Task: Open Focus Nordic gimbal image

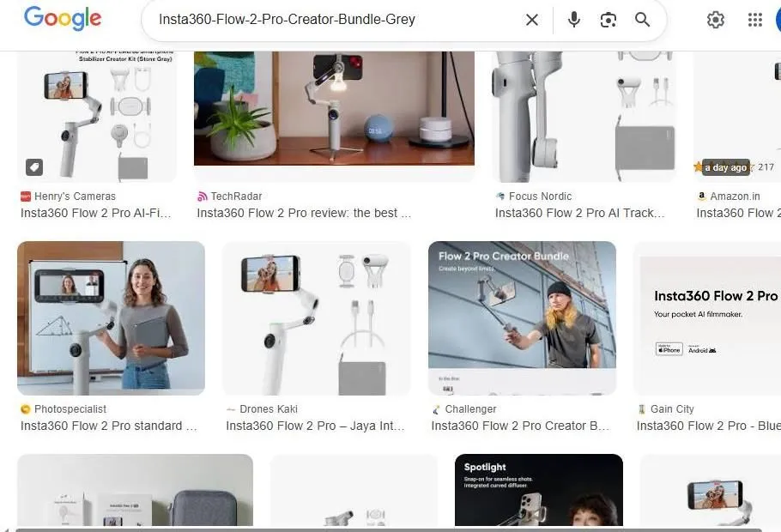Action: pos(584,117)
